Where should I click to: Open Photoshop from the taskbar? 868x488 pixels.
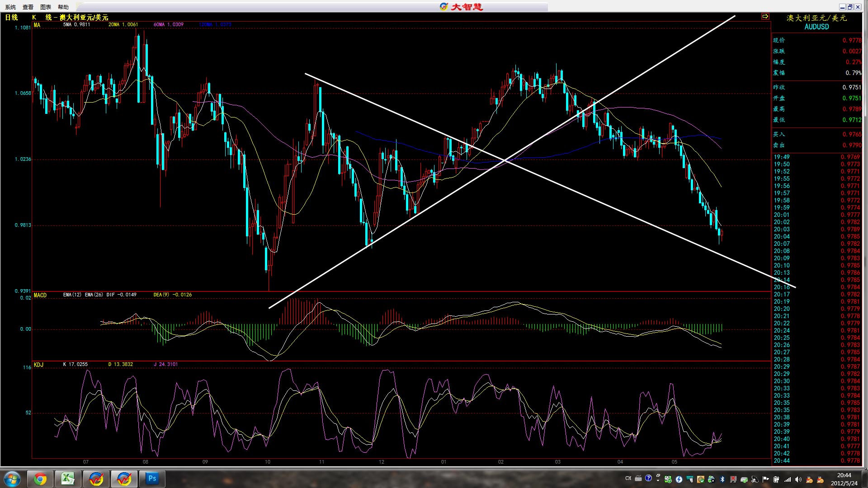point(152,479)
